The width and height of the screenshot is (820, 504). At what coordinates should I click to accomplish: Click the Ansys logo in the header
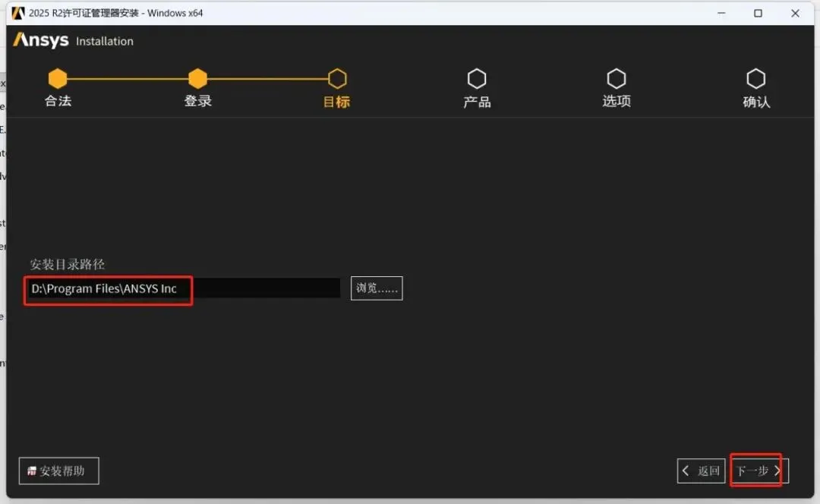[41, 40]
